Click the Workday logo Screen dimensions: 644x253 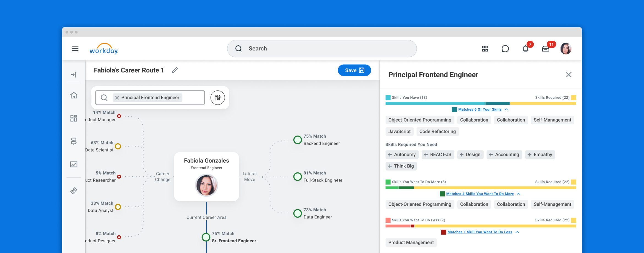[x=104, y=49]
